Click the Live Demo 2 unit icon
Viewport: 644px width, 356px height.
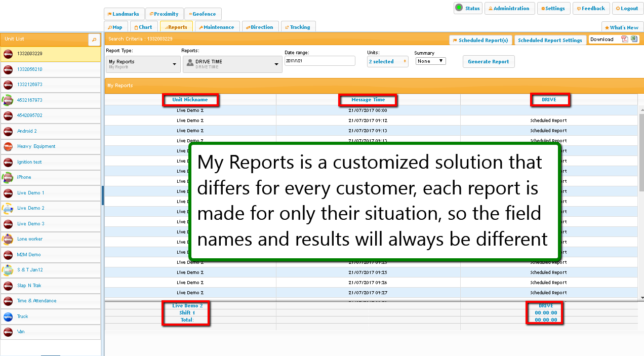[8, 208]
